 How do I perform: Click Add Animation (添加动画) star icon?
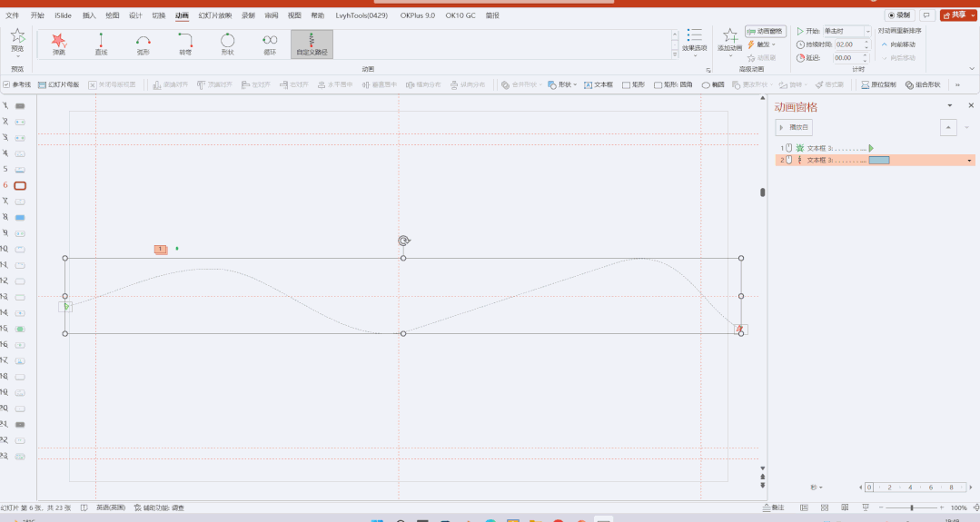point(730,36)
